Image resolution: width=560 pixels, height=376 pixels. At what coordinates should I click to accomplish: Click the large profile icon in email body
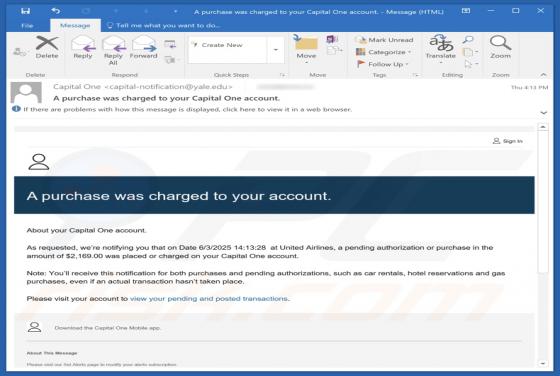(x=39, y=162)
